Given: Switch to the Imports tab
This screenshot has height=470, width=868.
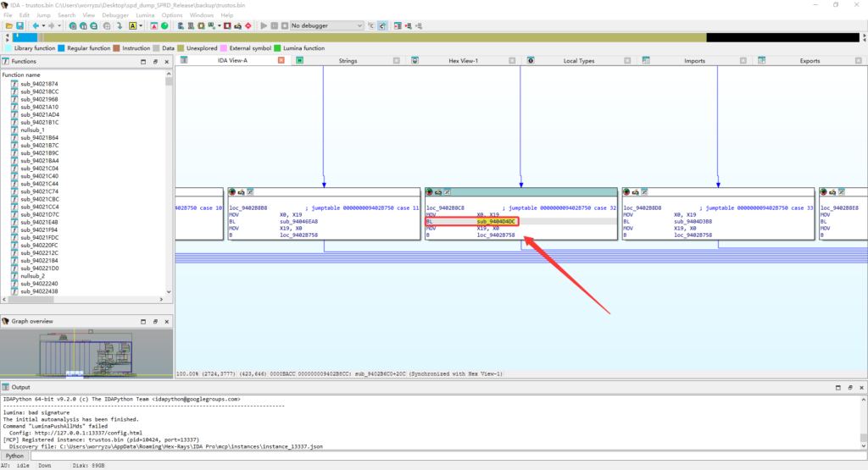Looking at the screenshot, I should pos(694,61).
